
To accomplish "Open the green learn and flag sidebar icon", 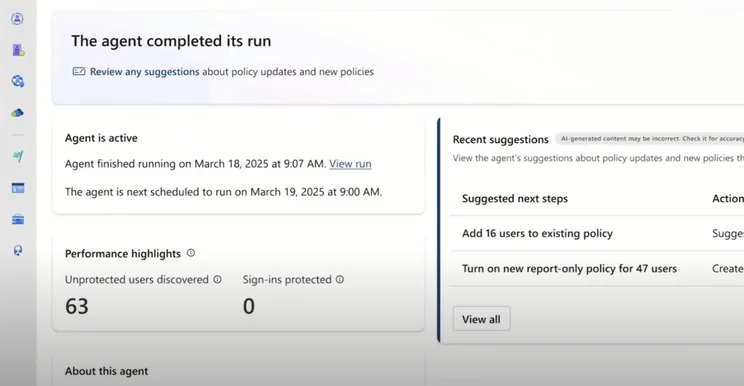I will coord(18,156).
